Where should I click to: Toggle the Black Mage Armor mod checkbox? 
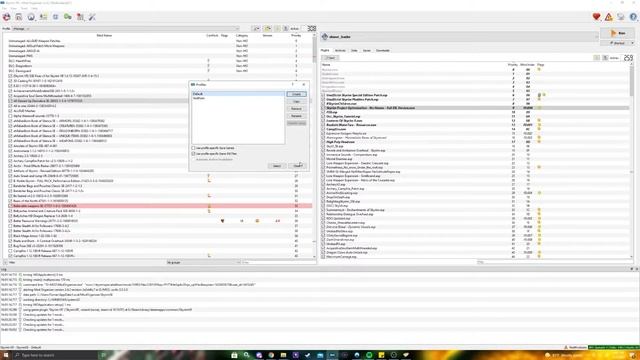[x=10, y=236]
